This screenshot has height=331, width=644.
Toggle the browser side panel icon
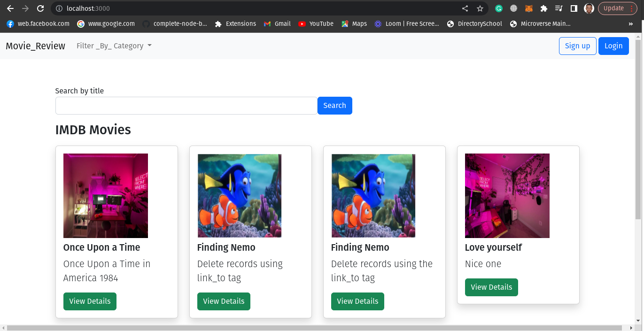click(574, 8)
